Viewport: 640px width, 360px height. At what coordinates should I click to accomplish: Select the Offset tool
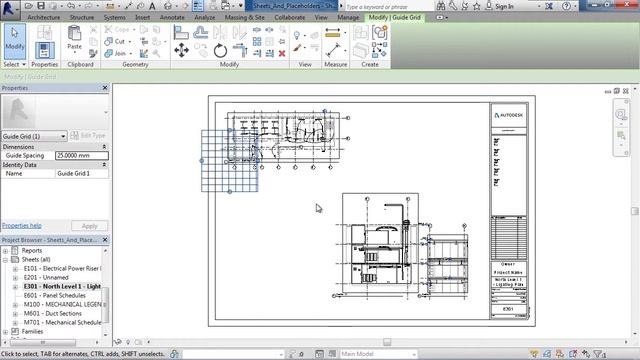coord(200,32)
